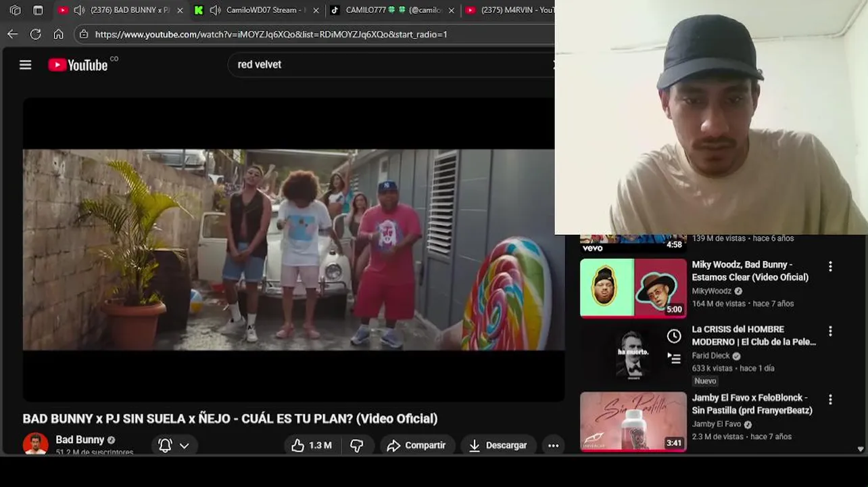Open the YouTube guide hamburger menu
The image size is (868, 487).
click(x=26, y=65)
